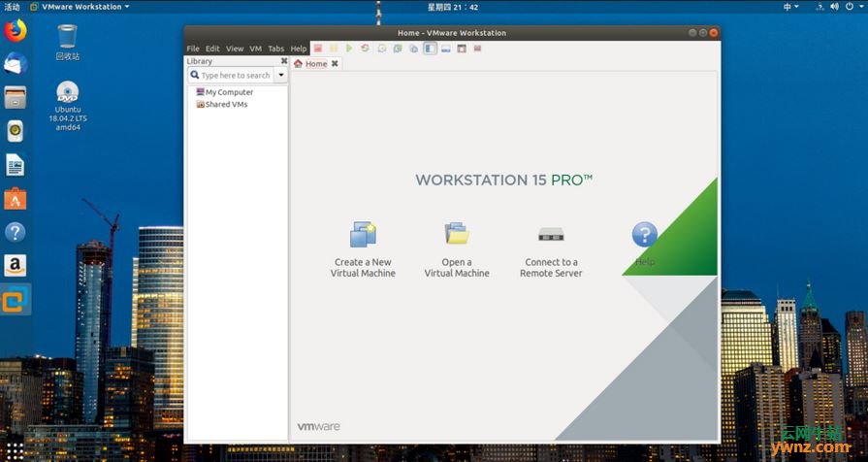Viewport: 868px width, 462px height.
Task: Click the Restart guest toolbar icon
Action: coord(365,49)
